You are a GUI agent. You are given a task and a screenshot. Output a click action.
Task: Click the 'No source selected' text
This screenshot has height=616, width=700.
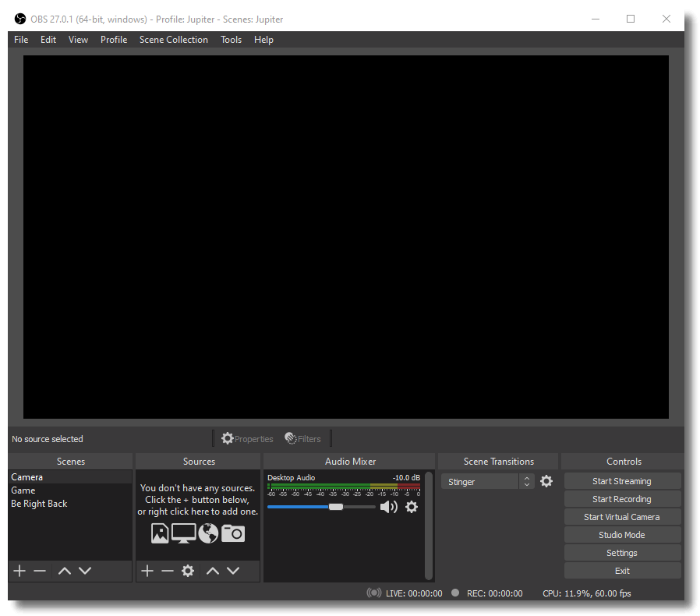coord(48,439)
